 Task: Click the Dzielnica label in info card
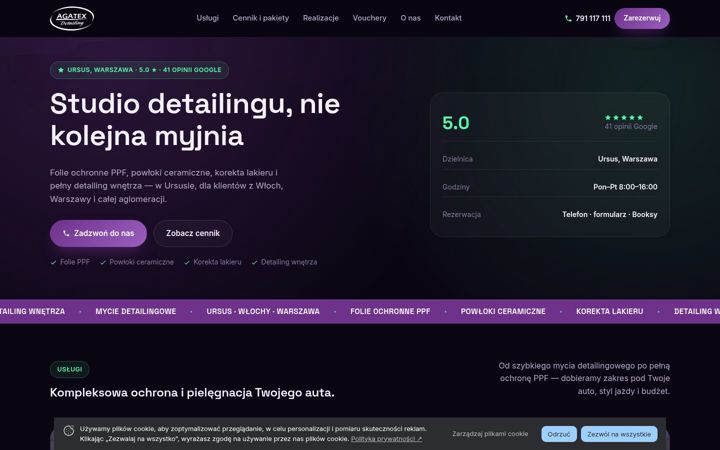pos(457,159)
